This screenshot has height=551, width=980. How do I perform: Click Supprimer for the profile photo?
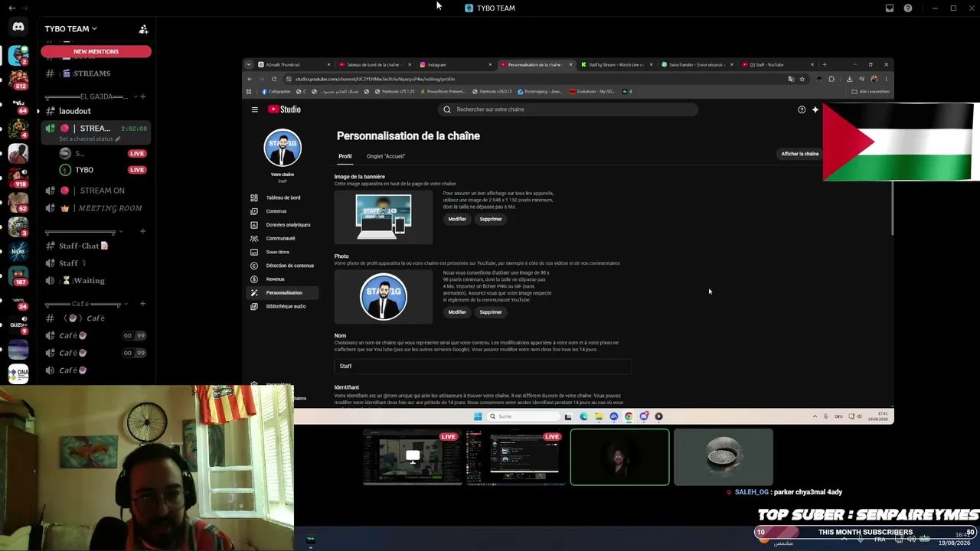point(491,312)
